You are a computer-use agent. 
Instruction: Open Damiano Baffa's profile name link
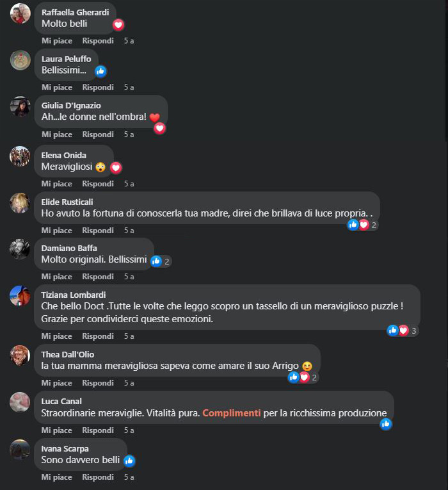(x=69, y=248)
